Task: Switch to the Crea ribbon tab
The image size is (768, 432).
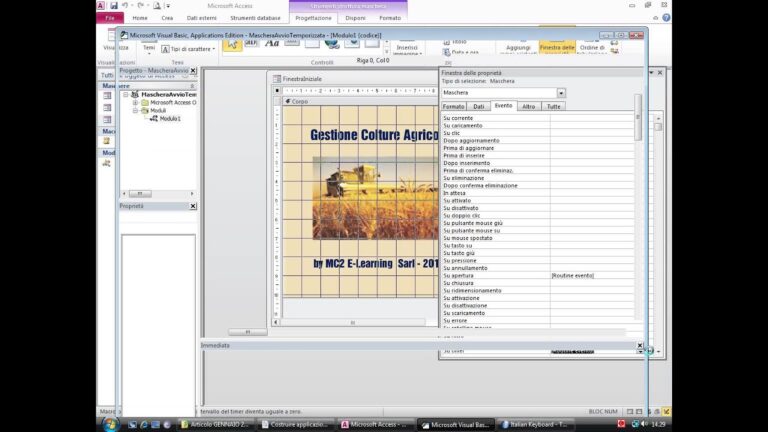Action: [167, 18]
